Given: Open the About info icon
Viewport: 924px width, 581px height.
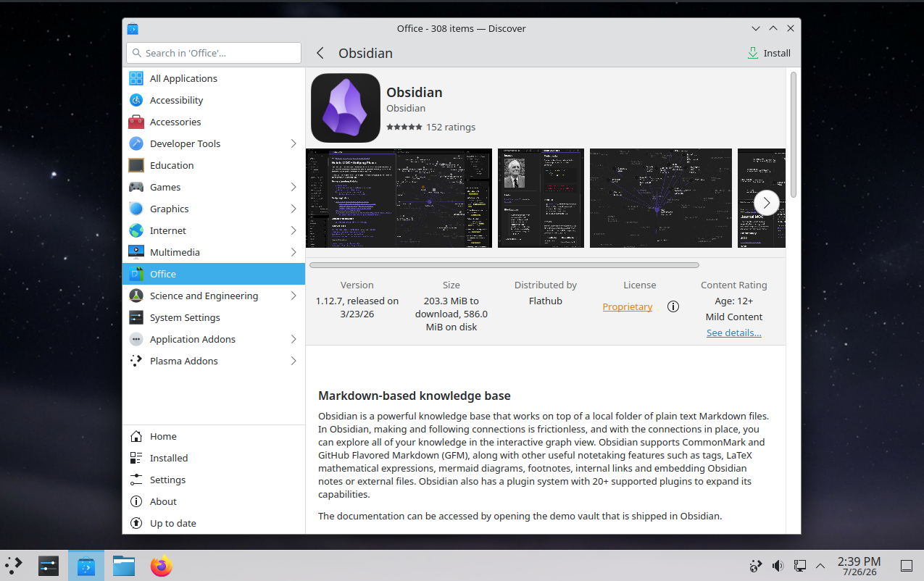Looking at the screenshot, I should 136,501.
